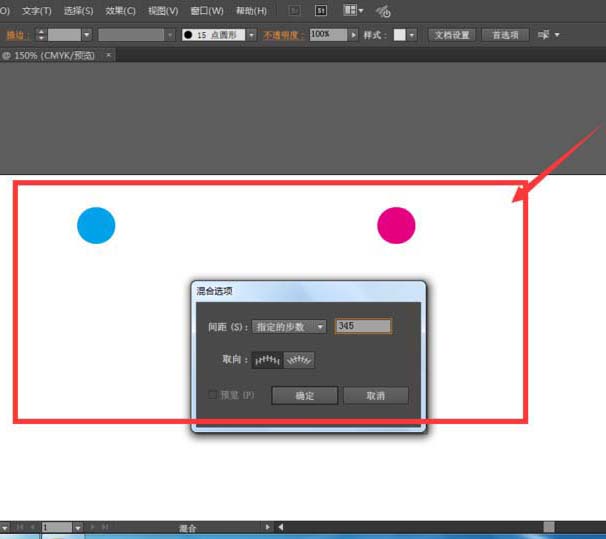This screenshot has width=606, height=539.
Task: Open the 帮助(H) menu
Action: [x=252, y=11]
